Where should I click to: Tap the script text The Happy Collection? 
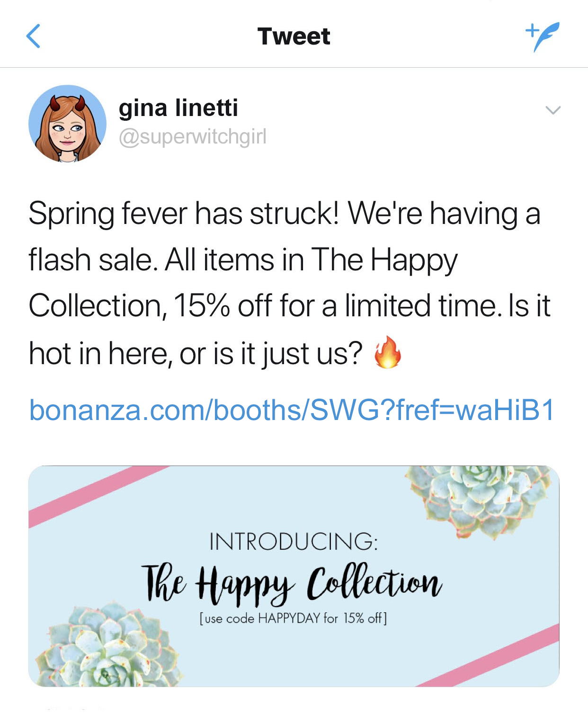click(x=292, y=585)
